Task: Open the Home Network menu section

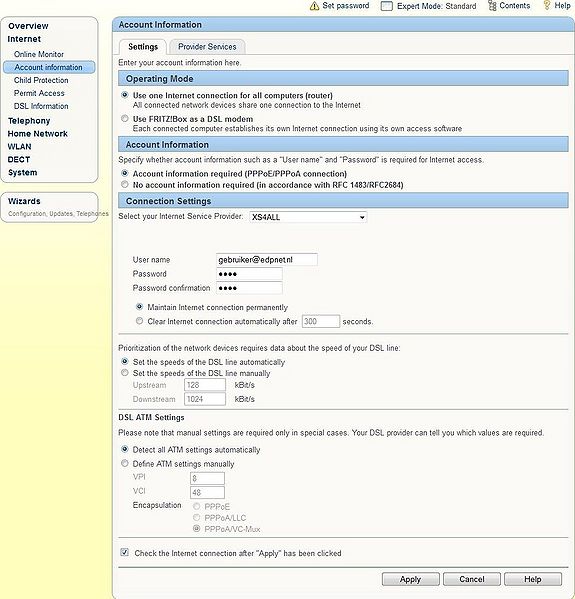Action: (x=37, y=134)
